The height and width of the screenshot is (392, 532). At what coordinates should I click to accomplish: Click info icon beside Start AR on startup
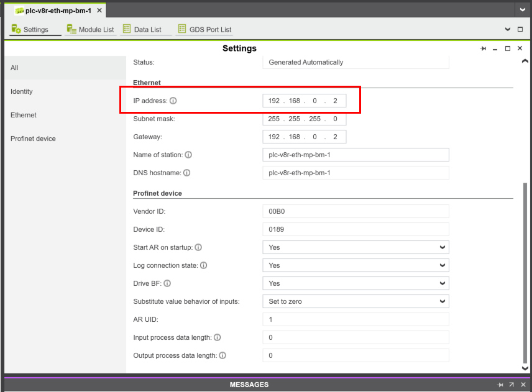[x=198, y=247]
